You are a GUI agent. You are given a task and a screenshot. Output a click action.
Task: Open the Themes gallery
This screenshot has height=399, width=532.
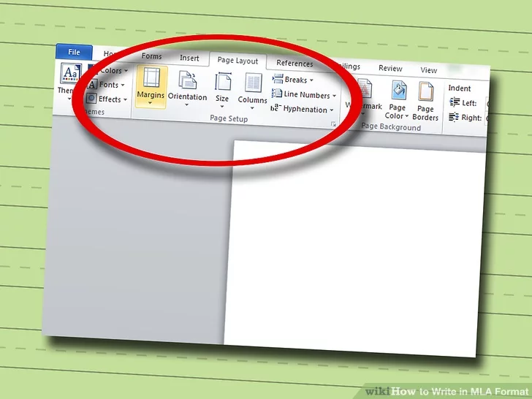pyautogui.click(x=69, y=80)
